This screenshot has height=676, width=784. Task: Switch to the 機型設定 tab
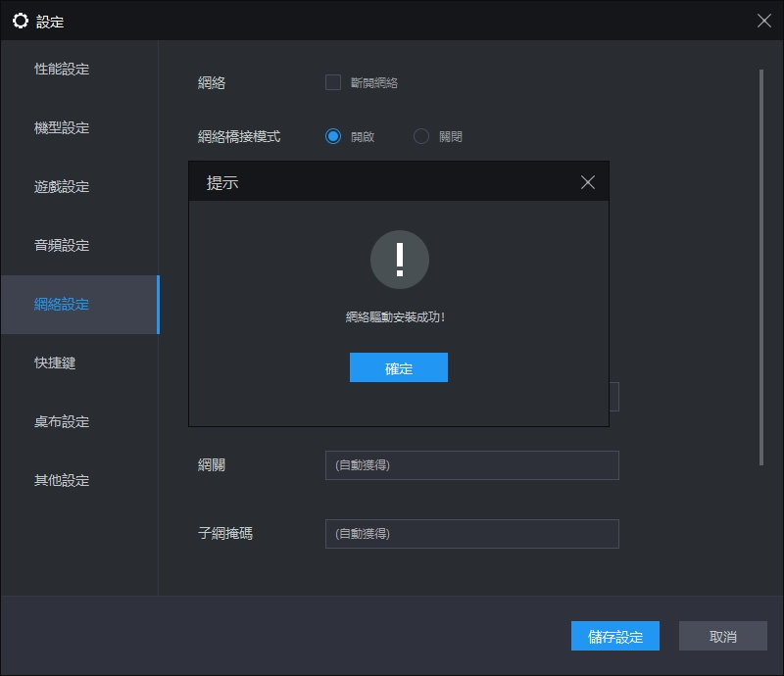click(62, 128)
